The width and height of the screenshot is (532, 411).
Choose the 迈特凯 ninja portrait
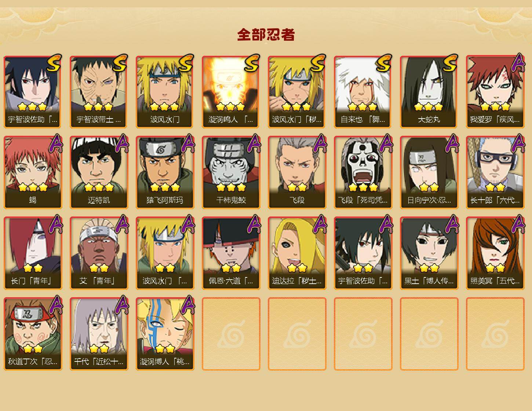coord(99,172)
